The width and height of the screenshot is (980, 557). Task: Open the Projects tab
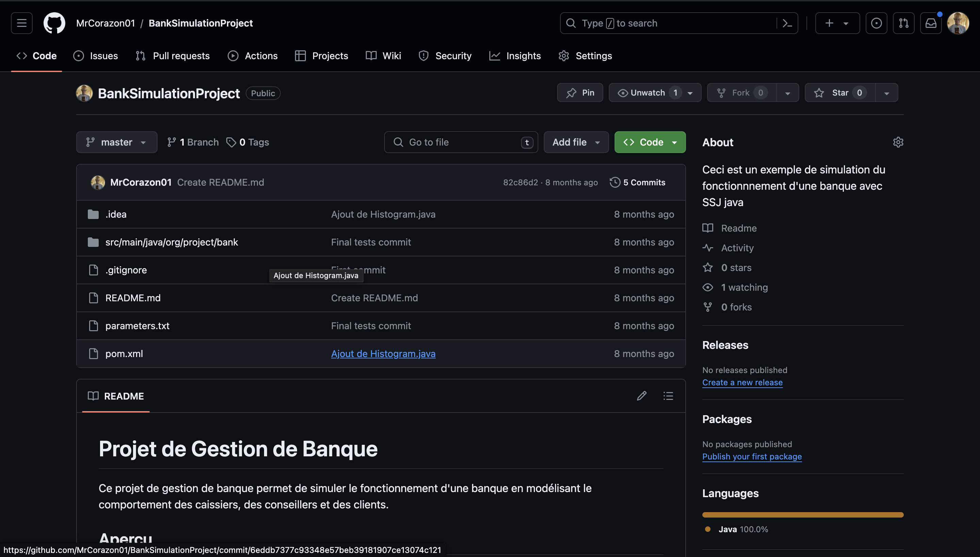click(322, 56)
